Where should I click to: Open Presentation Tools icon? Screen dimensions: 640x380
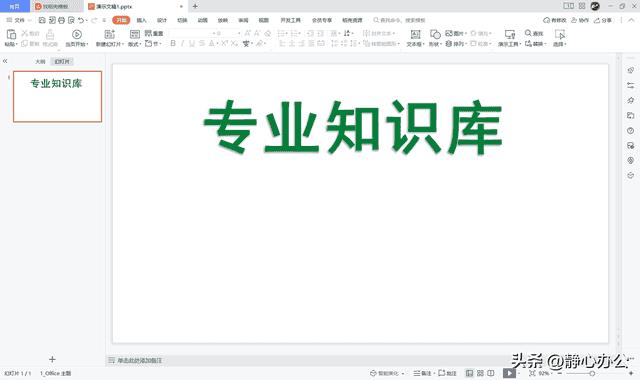510,34
